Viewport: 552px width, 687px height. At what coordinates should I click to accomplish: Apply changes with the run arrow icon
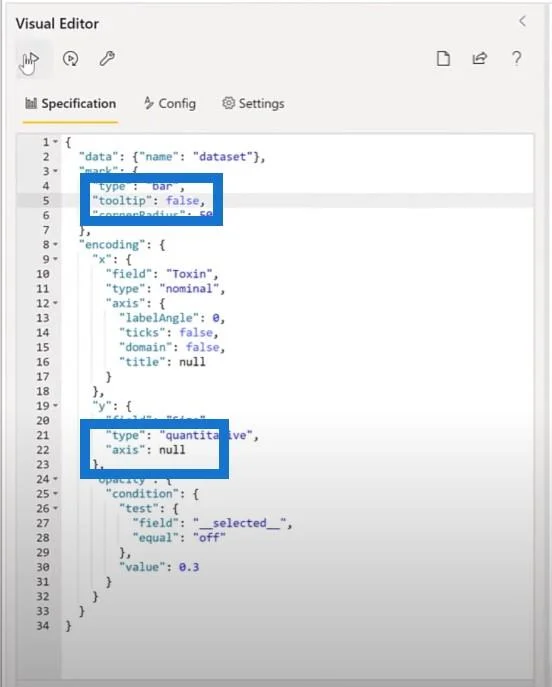[31, 60]
